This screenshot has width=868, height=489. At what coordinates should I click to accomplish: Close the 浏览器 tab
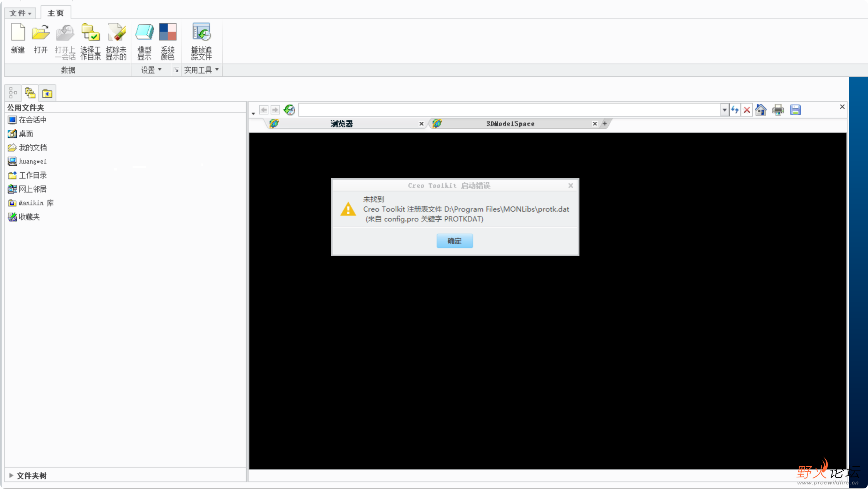[x=421, y=124]
